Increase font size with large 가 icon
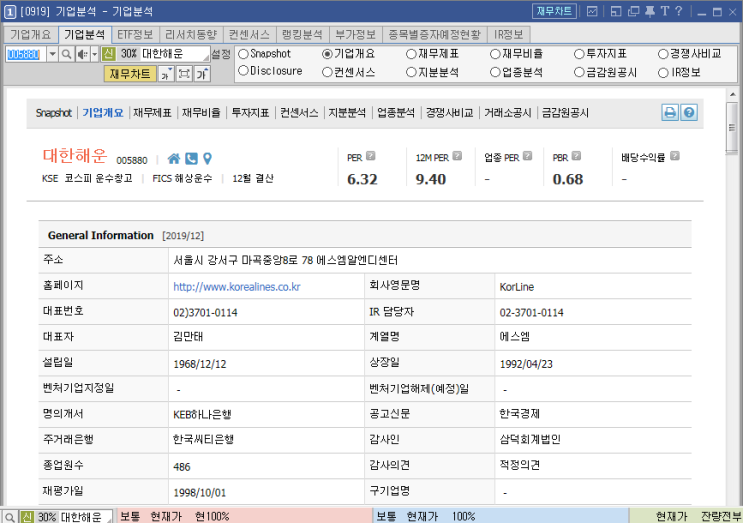This screenshot has height=523, width=743. click(x=202, y=74)
